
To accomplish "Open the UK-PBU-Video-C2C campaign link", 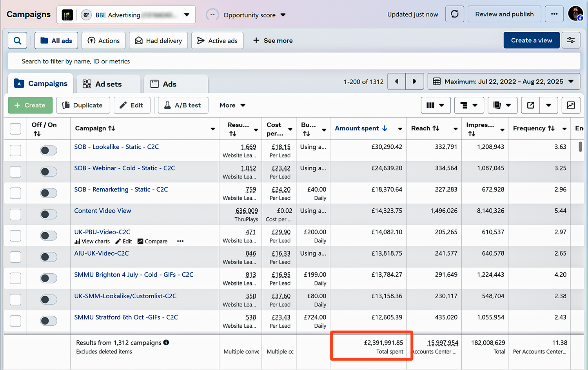I will [102, 232].
